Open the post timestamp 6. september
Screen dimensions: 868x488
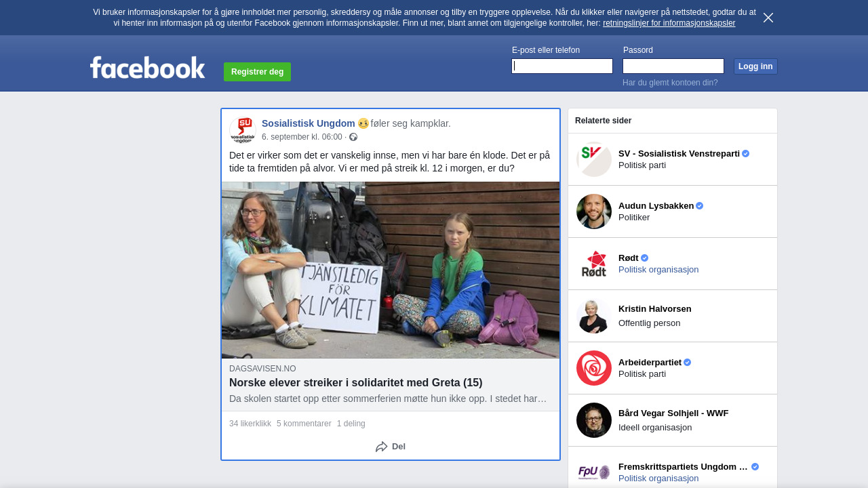pyautogui.click(x=302, y=137)
